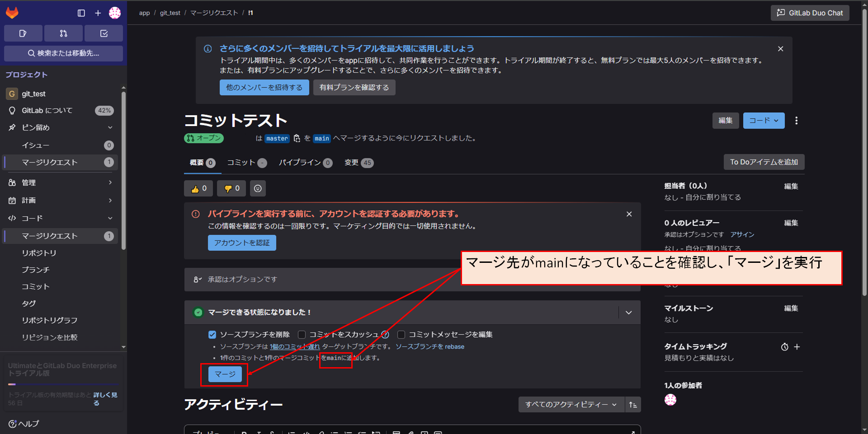Viewport: 868px width, 434px height.
Task: Open pinned イシュー item
Action: pos(61,145)
